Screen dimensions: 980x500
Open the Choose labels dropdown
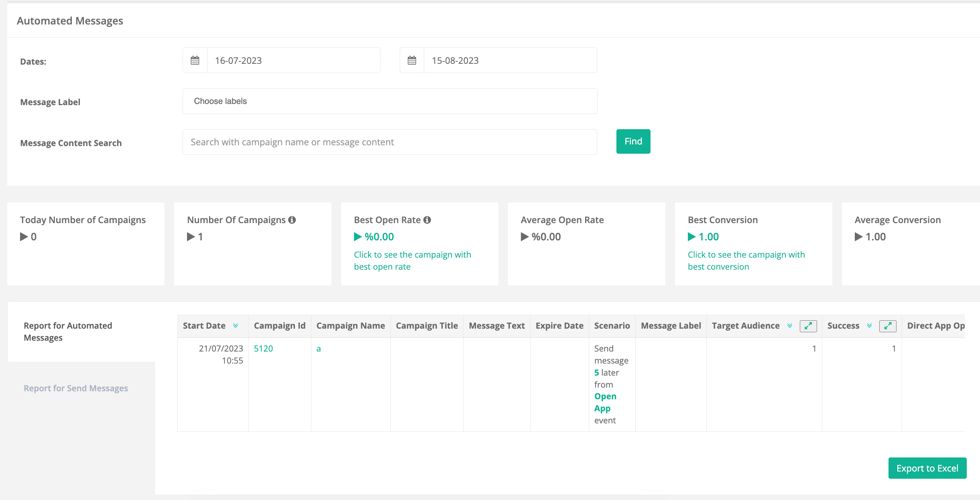(x=389, y=101)
